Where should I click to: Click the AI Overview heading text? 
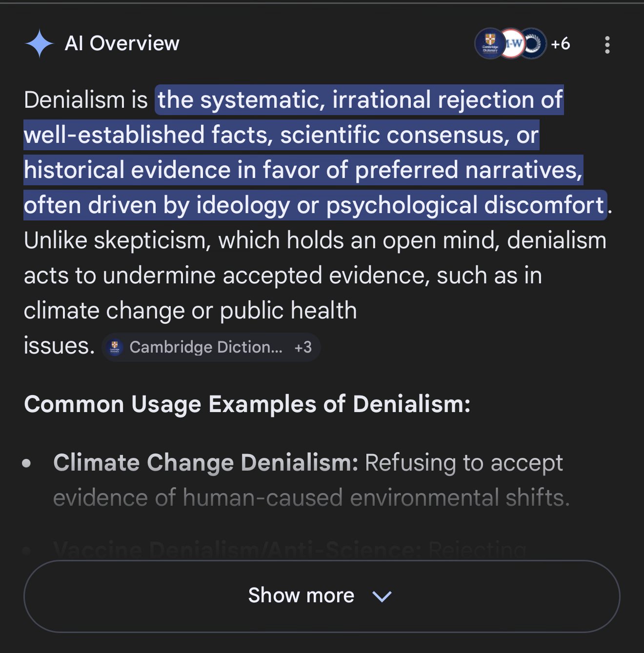point(122,43)
